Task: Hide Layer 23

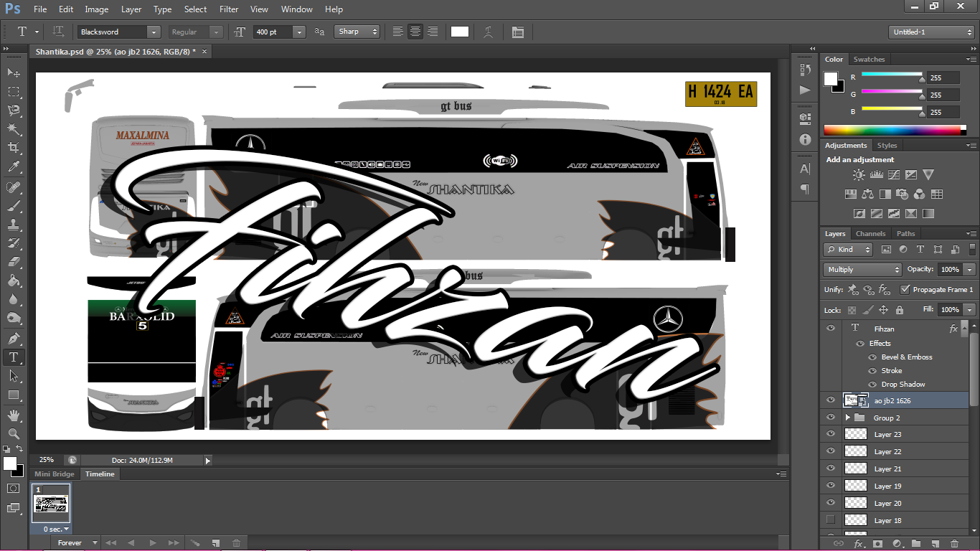Action: pos(831,434)
